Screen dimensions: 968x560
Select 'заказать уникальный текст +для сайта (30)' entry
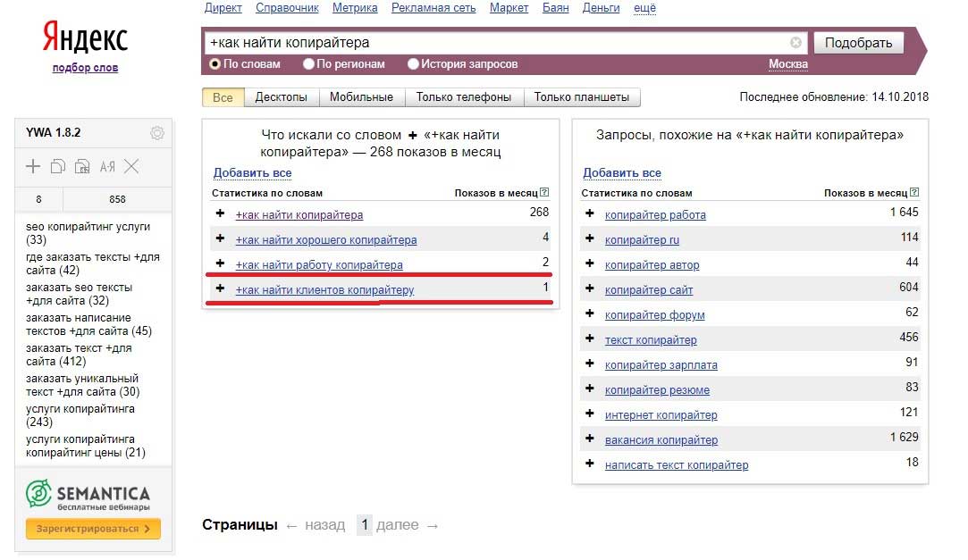(x=83, y=385)
